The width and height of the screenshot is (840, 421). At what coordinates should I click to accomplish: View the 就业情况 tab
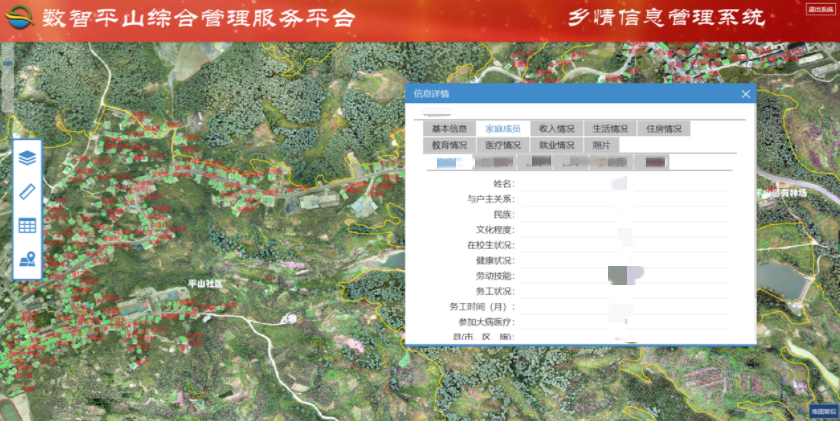click(x=557, y=145)
